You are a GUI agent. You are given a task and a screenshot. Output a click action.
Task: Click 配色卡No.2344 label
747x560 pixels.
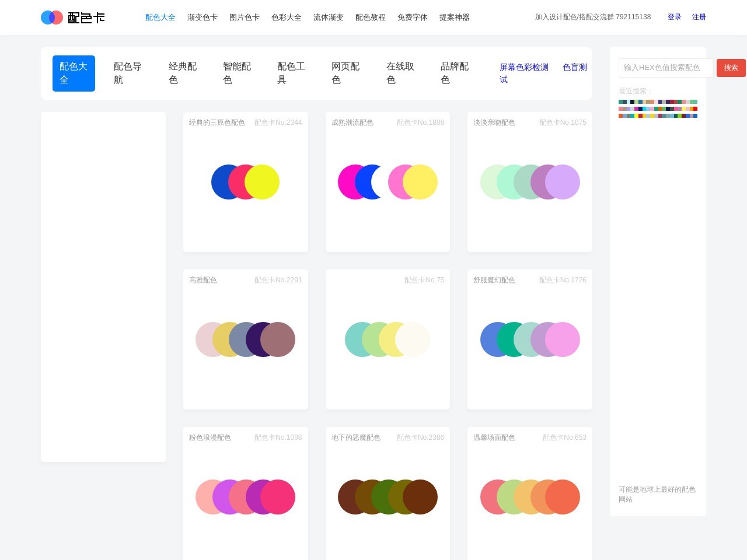pyautogui.click(x=278, y=123)
